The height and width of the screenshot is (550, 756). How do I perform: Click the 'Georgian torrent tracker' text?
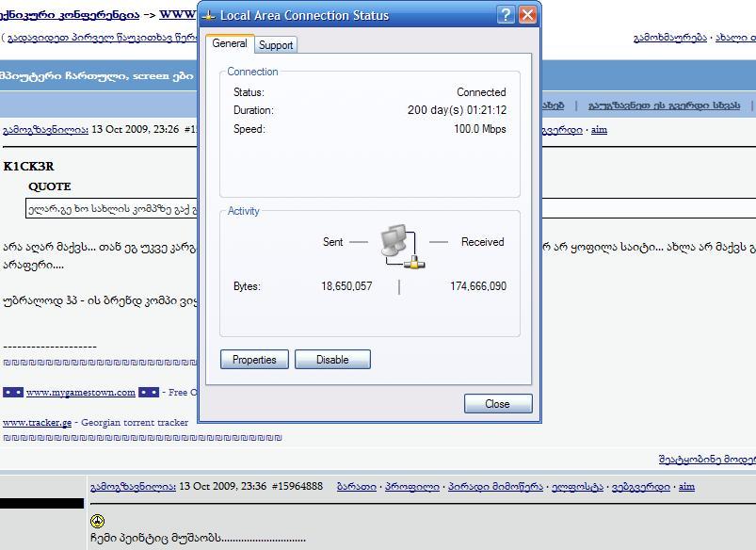(x=135, y=423)
